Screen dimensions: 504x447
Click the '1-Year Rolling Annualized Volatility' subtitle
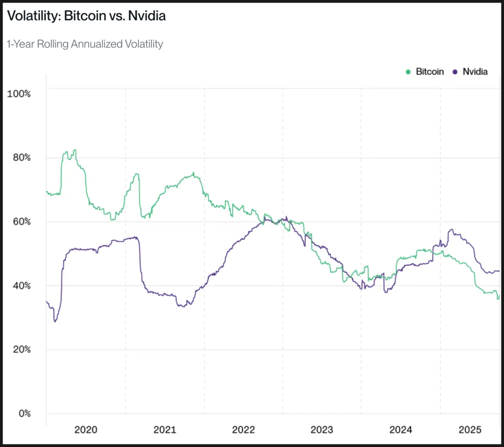pyautogui.click(x=85, y=44)
